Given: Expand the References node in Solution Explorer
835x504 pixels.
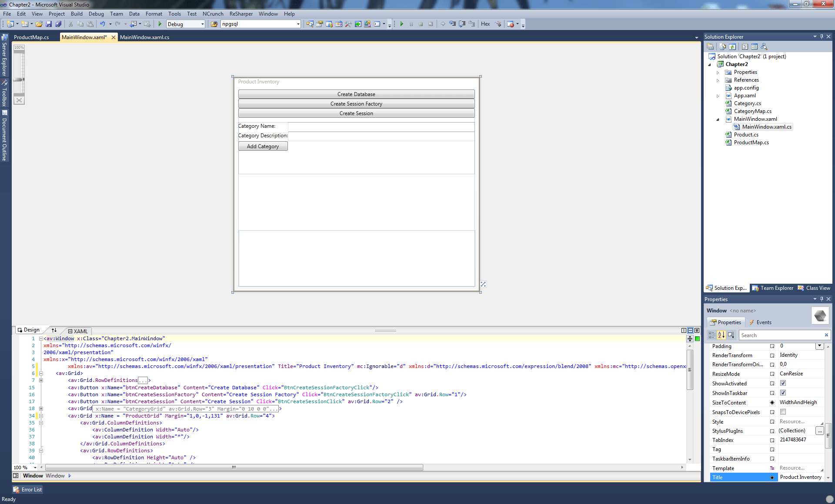Looking at the screenshot, I should (718, 80).
